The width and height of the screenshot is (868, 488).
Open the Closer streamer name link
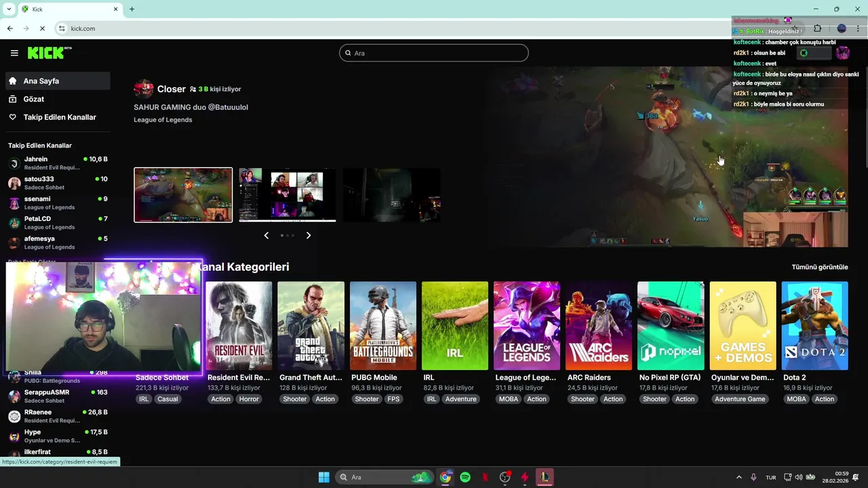click(171, 89)
